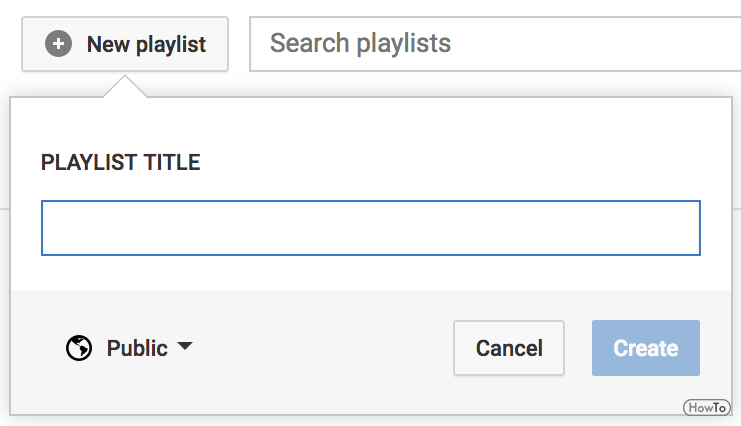Click the blue Create button
The width and height of the screenshot is (741, 426).
point(646,348)
